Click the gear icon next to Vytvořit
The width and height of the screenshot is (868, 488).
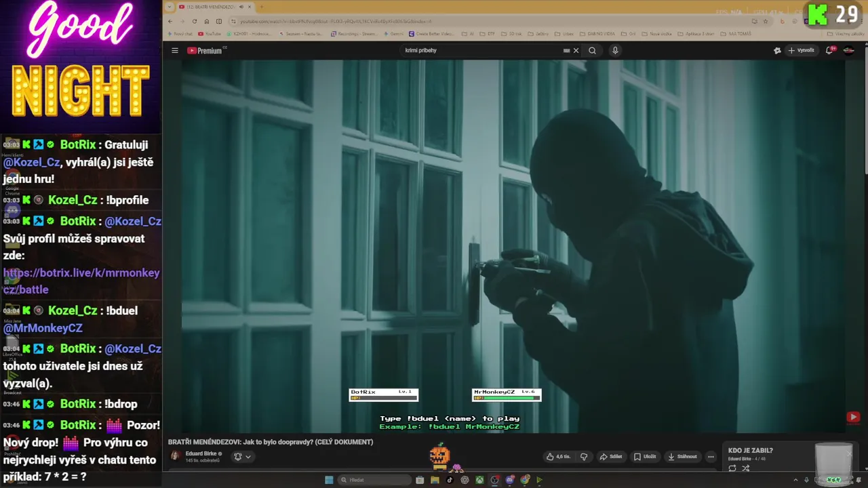point(777,50)
